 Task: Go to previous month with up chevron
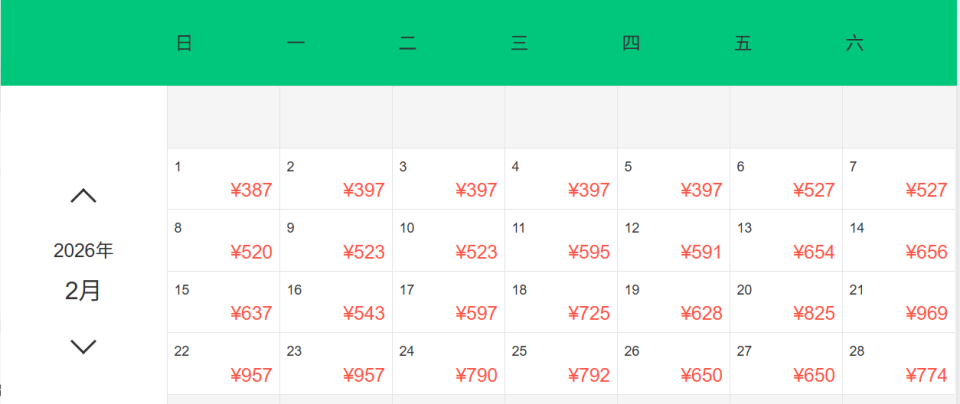point(83,196)
